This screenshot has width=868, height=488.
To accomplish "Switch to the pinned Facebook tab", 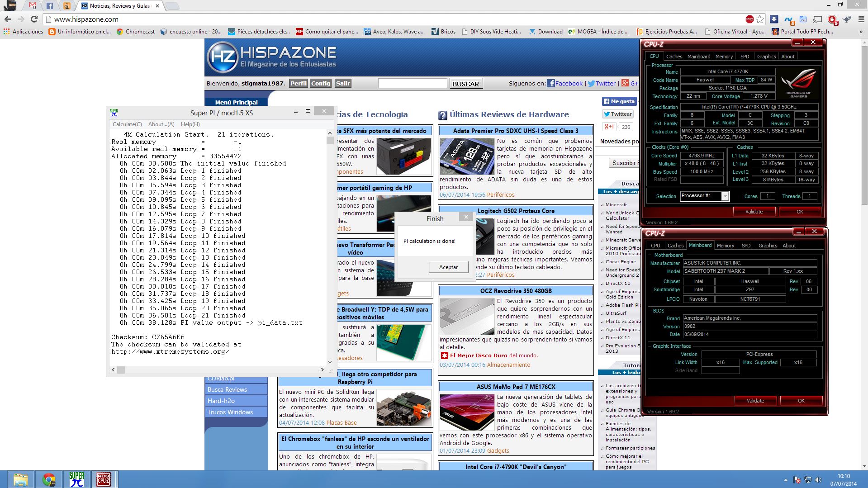I will click(49, 6).
